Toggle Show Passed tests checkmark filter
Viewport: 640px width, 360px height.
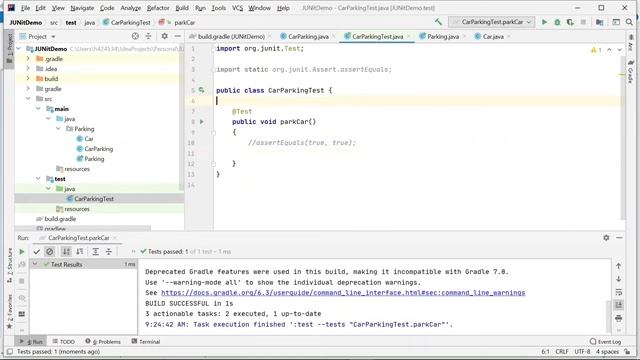(36, 252)
